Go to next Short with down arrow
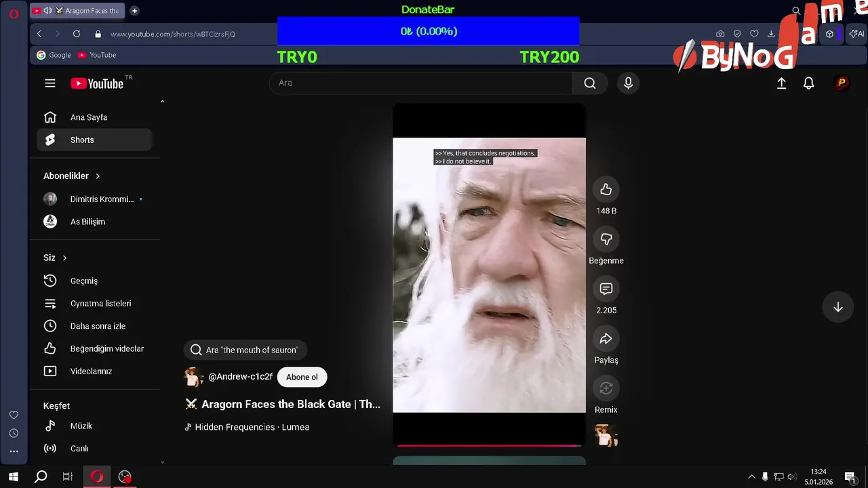Screen dimensions: 868x488 click(838, 307)
